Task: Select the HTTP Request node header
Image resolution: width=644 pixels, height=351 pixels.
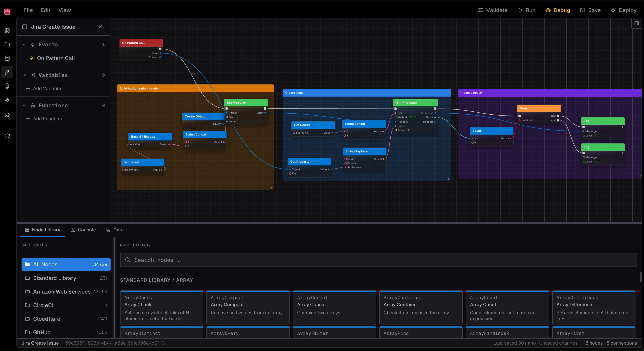Action: click(x=415, y=103)
